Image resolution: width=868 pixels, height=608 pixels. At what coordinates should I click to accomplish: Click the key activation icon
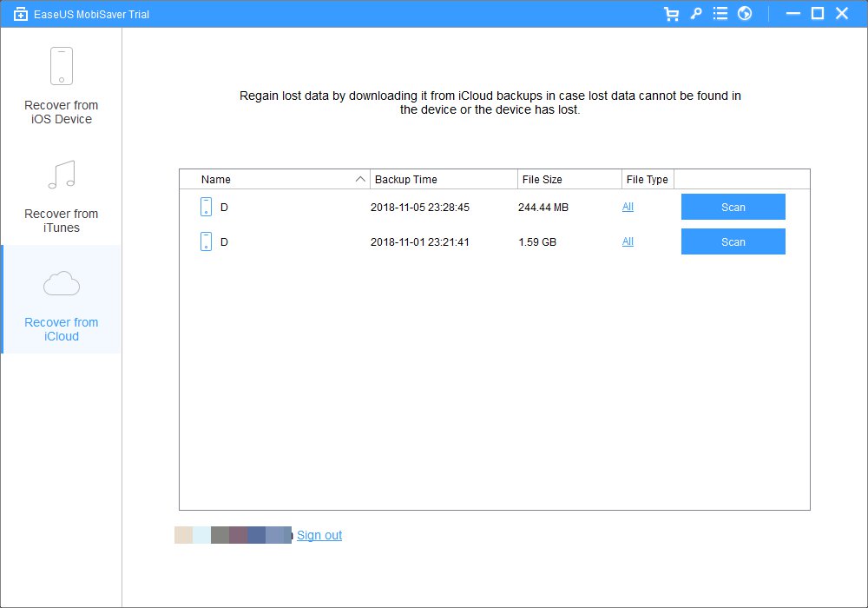point(695,14)
